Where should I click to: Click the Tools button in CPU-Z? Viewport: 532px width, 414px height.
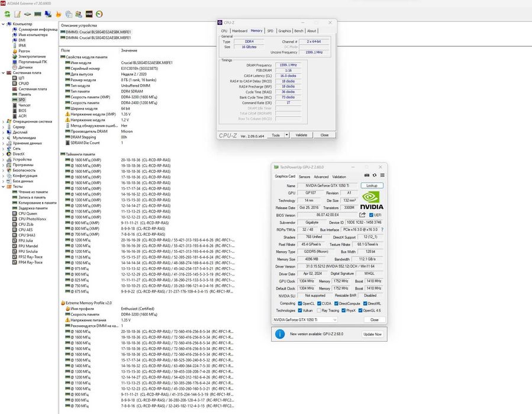pos(276,135)
